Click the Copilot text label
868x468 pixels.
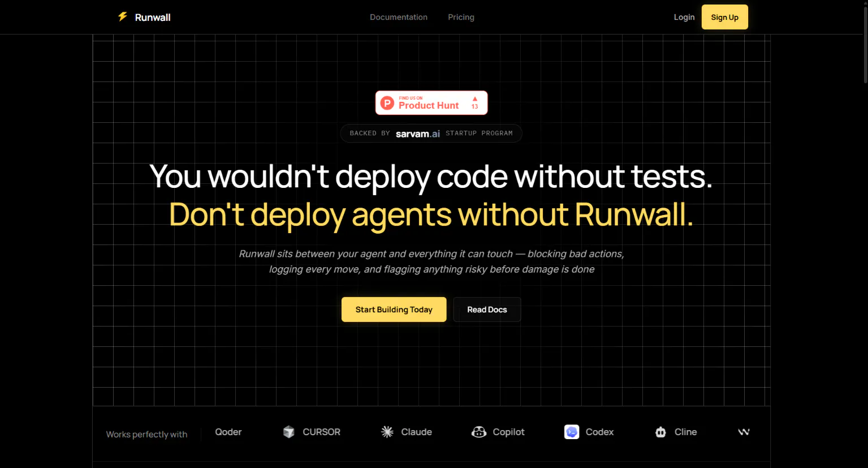509,432
